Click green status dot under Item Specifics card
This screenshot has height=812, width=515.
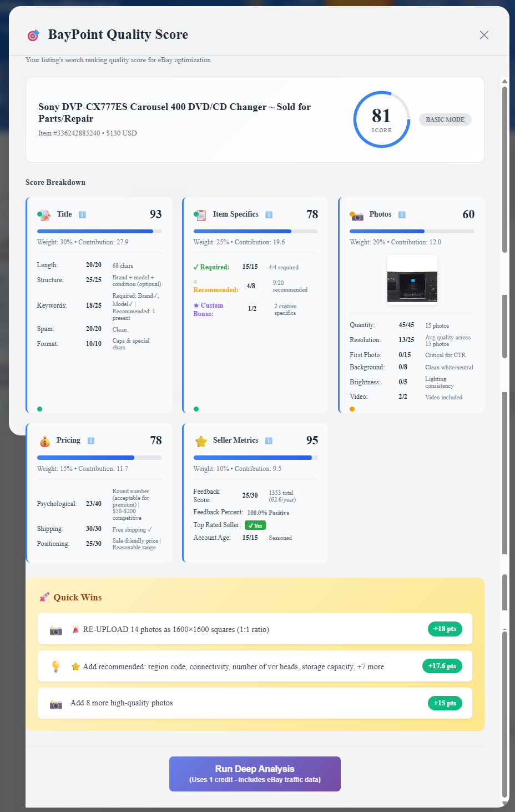coord(196,409)
